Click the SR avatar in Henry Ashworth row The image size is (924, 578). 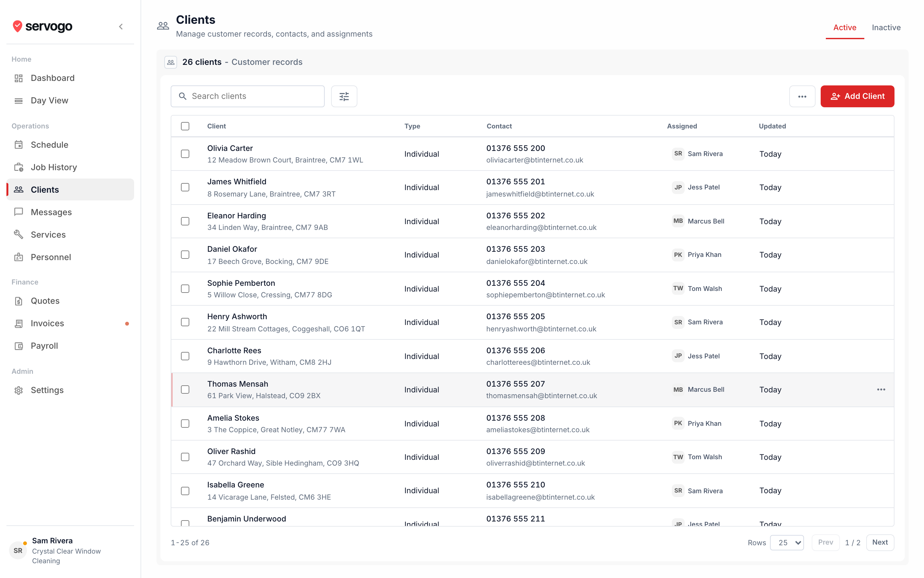(x=678, y=322)
